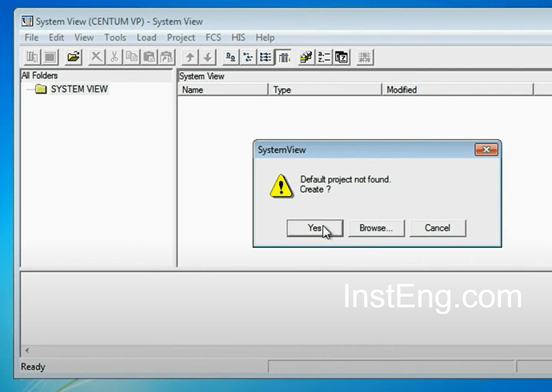
Task: Click Yes to create default project
Action: click(314, 228)
